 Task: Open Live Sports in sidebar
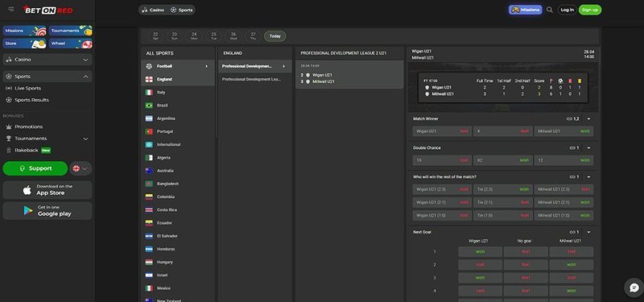27,89
